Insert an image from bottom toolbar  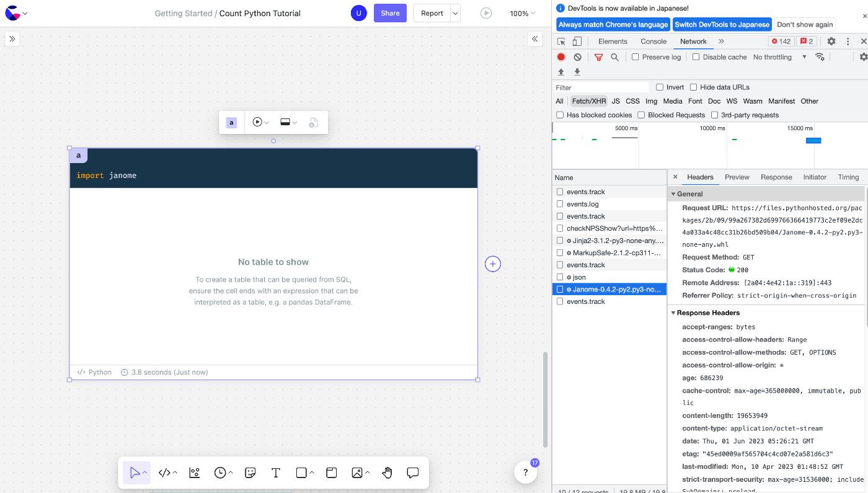coord(357,473)
